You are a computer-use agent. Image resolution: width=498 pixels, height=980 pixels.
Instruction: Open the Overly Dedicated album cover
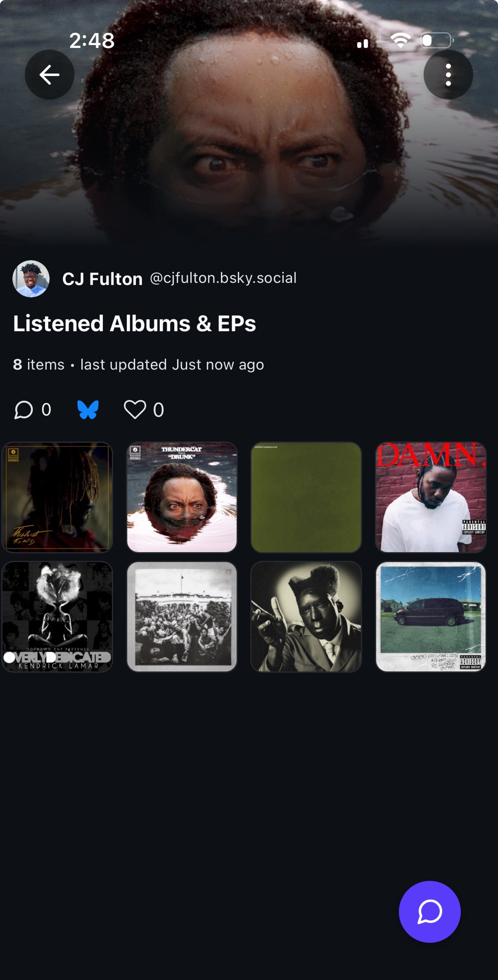[x=57, y=617]
